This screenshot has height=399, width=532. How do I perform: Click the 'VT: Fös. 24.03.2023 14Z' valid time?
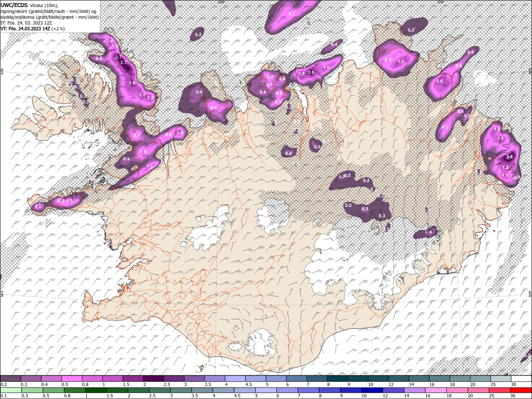25,28
